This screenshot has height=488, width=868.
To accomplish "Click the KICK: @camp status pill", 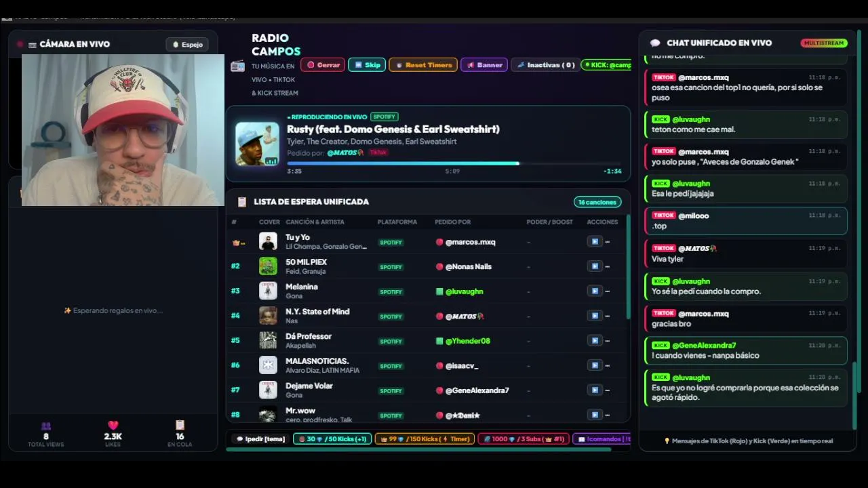I will pyautogui.click(x=607, y=65).
